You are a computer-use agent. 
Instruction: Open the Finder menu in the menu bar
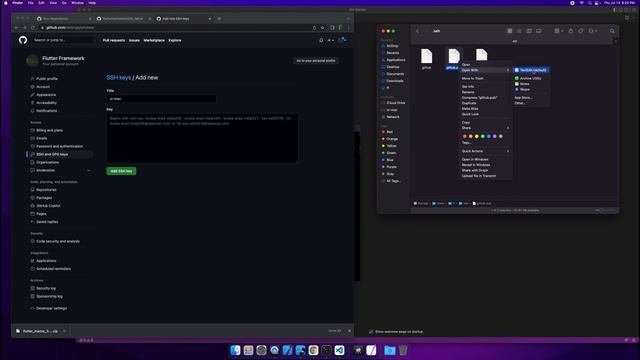click(17, 3)
